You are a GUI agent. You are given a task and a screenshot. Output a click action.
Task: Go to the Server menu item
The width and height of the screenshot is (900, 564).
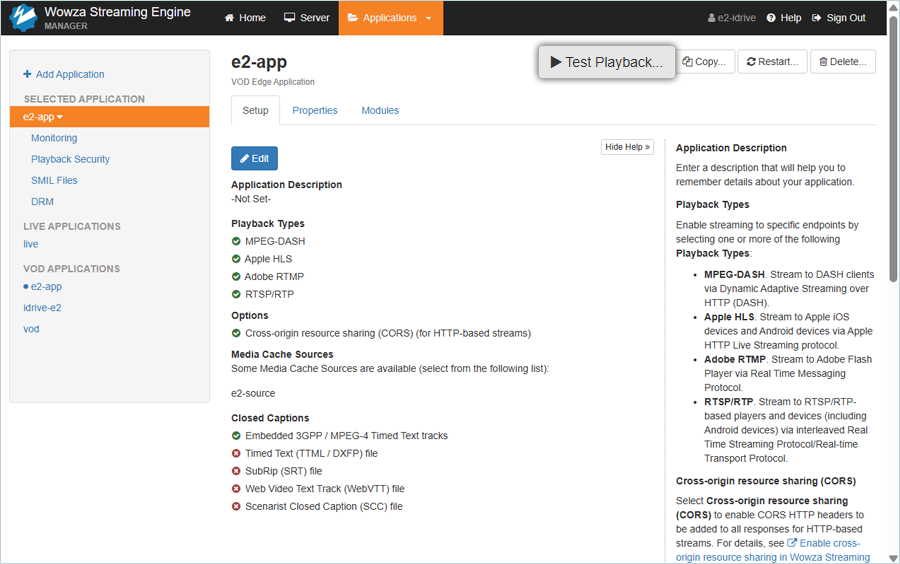(307, 18)
